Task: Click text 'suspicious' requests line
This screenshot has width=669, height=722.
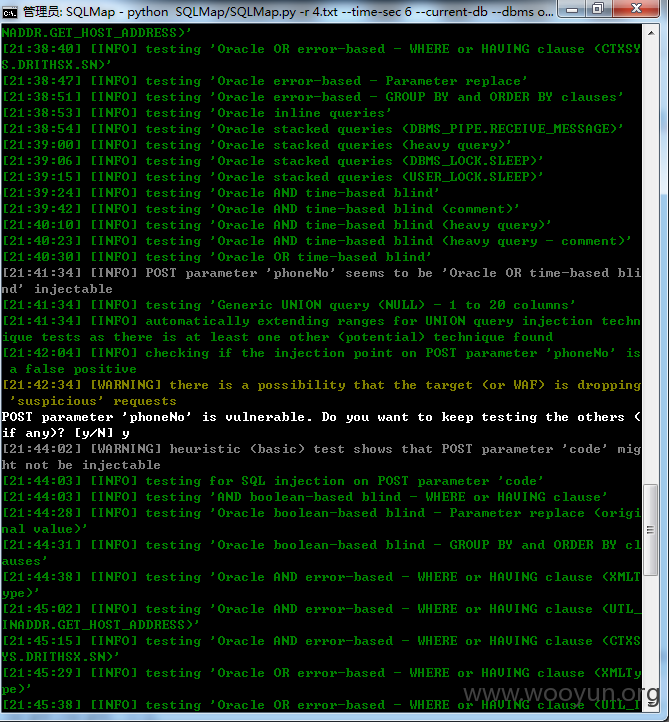Action: click(x=93, y=401)
